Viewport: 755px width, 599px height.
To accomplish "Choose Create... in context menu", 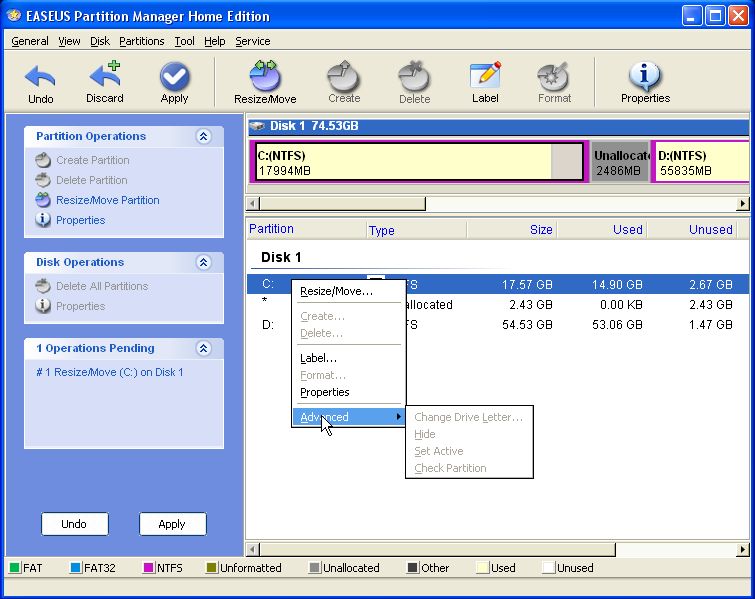I will [x=349, y=316].
